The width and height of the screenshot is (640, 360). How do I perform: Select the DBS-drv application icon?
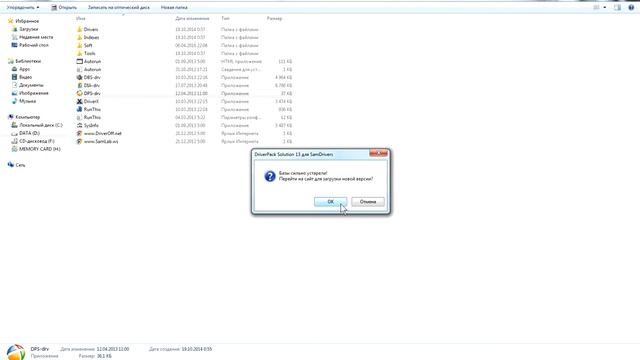(x=80, y=78)
